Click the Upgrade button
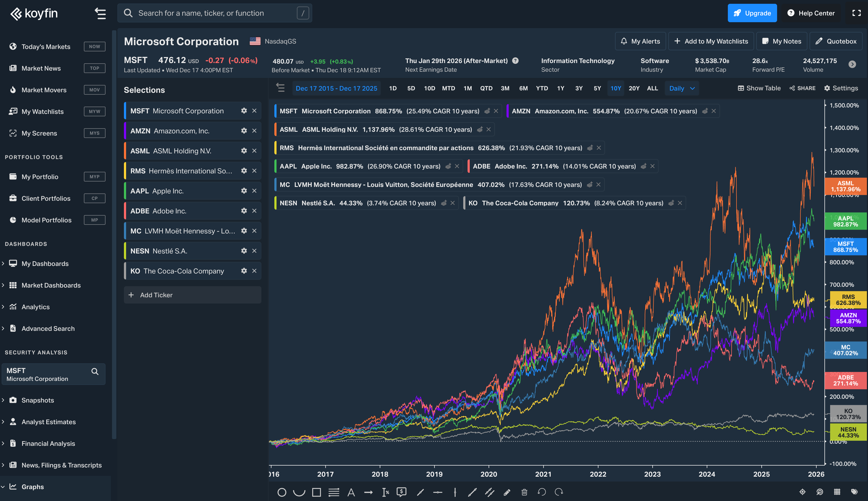Viewport: 868px width, 501px height. (752, 13)
